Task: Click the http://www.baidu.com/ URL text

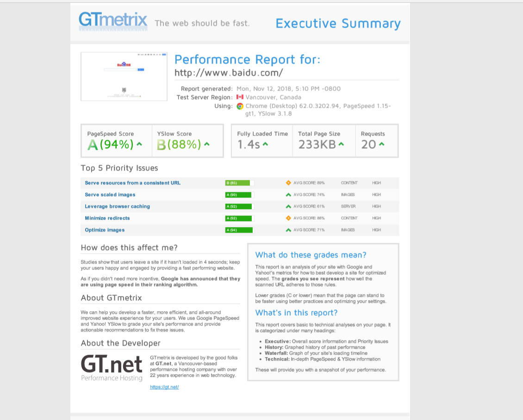Action: coord(229,73)
